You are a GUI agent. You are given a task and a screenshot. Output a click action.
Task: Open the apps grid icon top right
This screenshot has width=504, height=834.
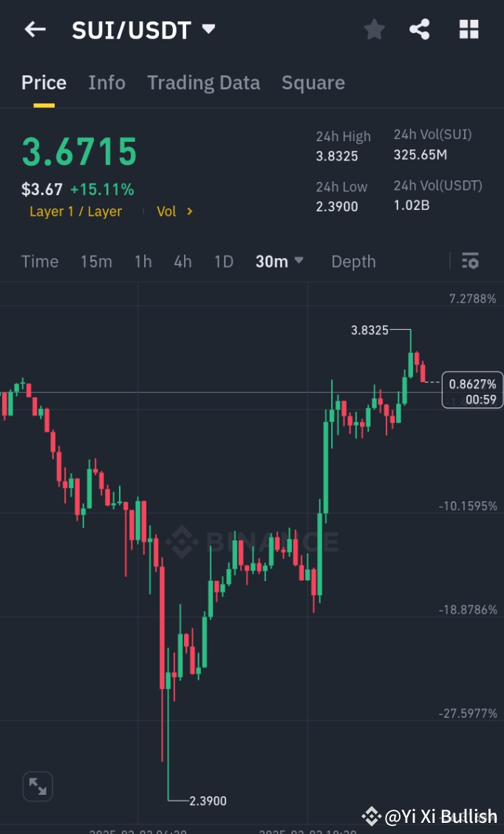[x=469, y=29]
